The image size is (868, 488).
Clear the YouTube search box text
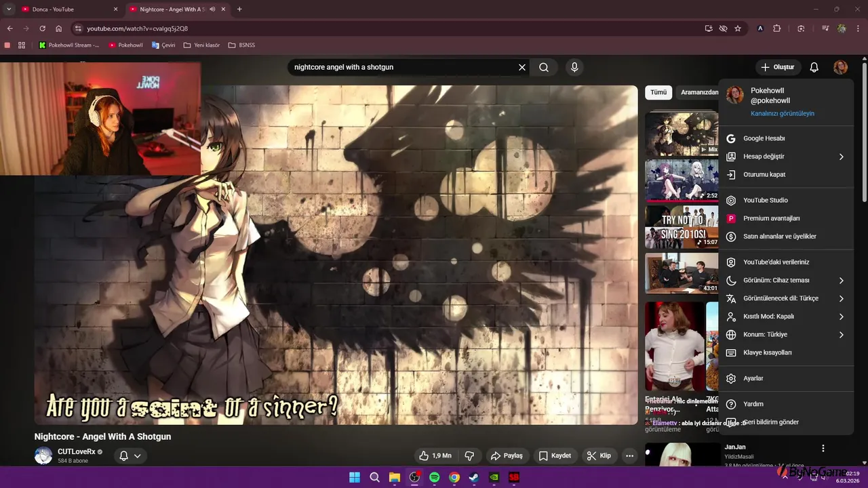pyautogui.click(x=522, y=67)
